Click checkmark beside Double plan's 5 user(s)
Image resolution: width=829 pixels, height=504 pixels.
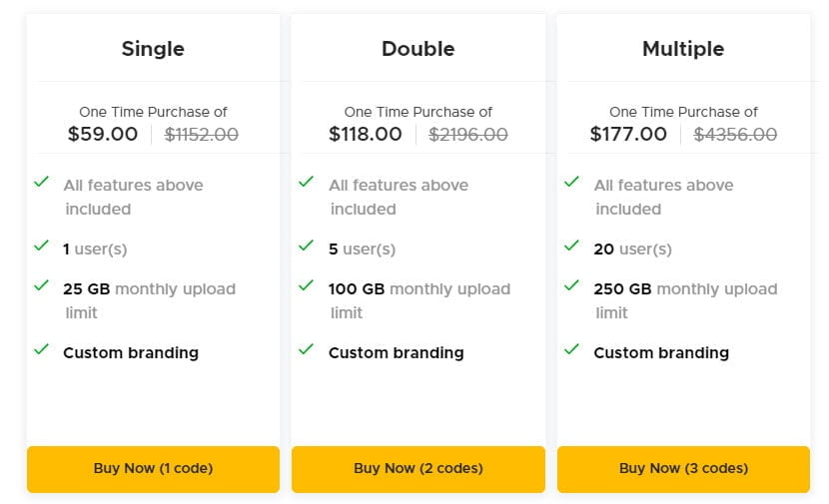point(307,246)
